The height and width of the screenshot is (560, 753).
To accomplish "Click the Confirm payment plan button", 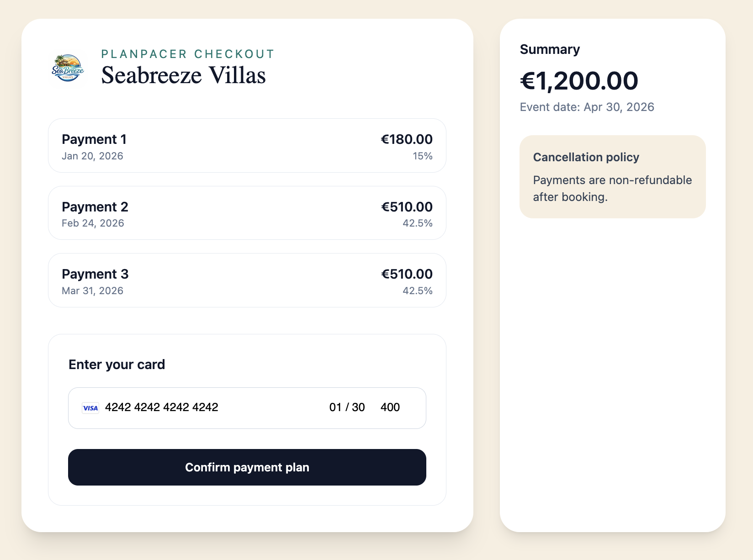I will coord(247,467).
